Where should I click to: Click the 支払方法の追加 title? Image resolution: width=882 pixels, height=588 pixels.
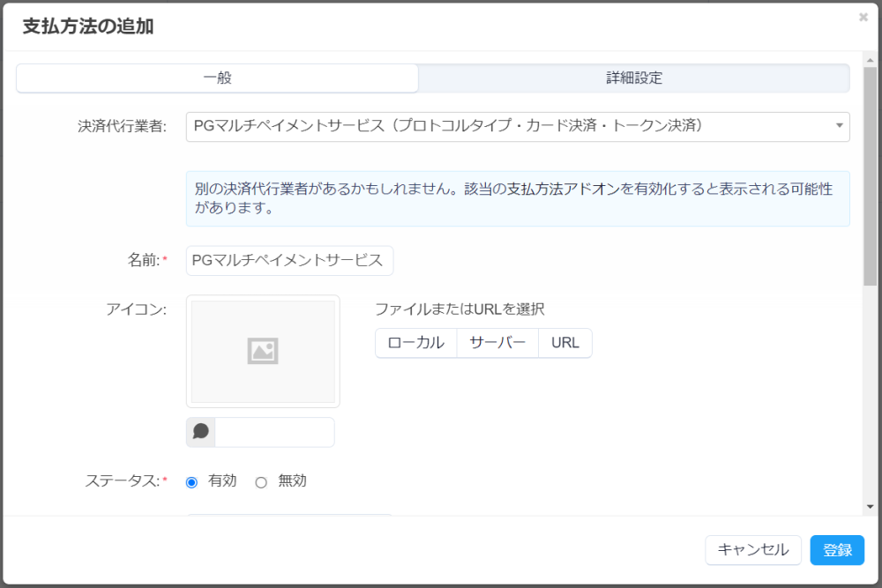pyautogui.click(x=88, y=26)
